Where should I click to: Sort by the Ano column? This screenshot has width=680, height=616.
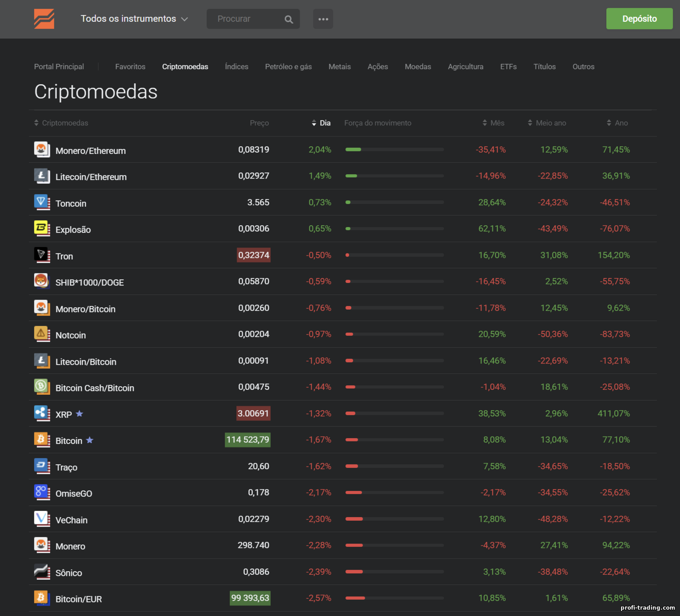tap(617, 123)
